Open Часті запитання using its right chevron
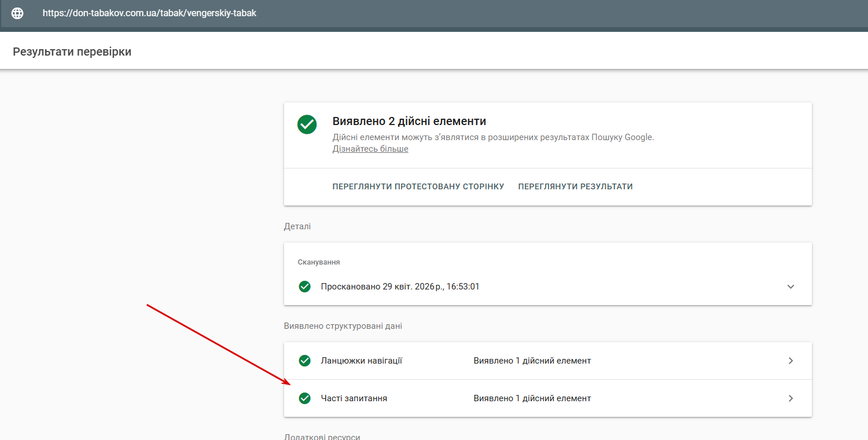This screenshot has width=868, height=440. click(790, 398)
